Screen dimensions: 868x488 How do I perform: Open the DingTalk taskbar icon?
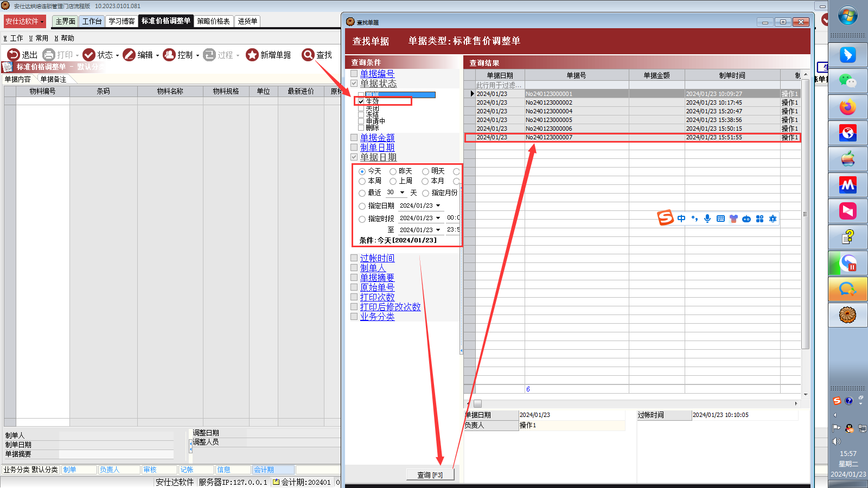point(848,55)
